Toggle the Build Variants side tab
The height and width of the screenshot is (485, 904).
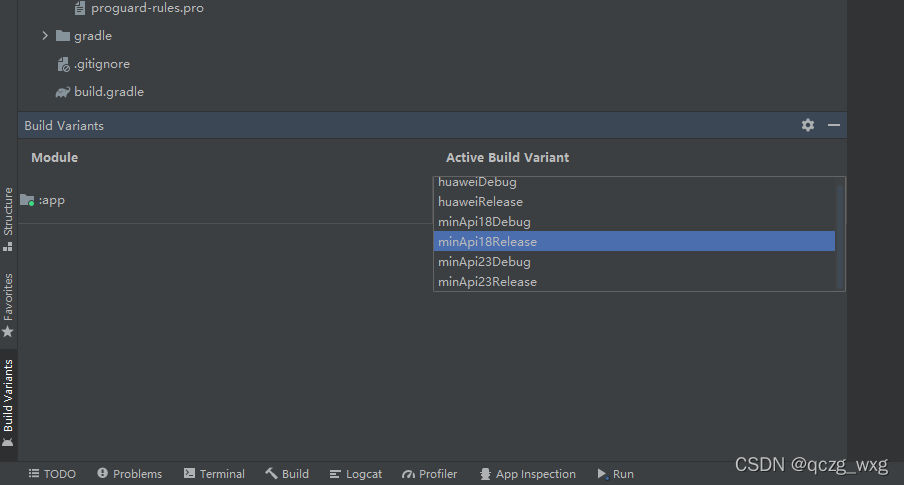pos(8,403)
